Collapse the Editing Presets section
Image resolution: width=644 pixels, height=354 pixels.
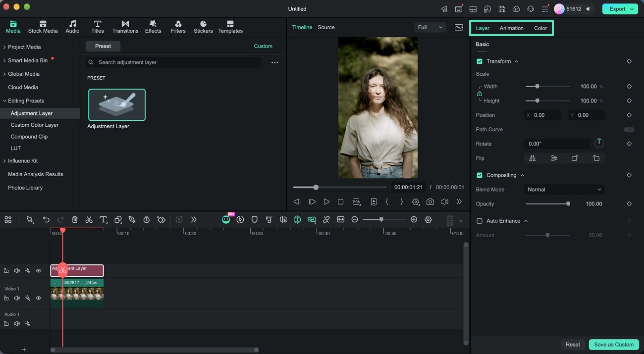pyautogui.click(x=4, y=101)
